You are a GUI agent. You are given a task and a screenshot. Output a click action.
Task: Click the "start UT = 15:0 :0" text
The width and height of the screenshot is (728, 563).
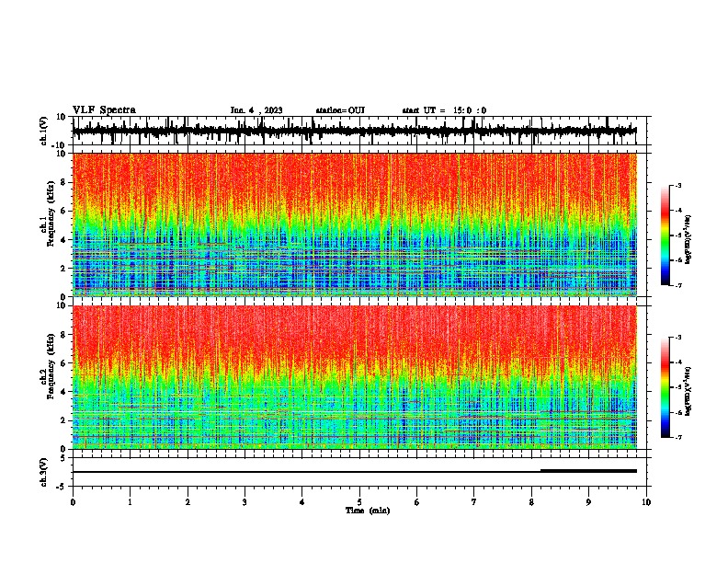[444, 110]
